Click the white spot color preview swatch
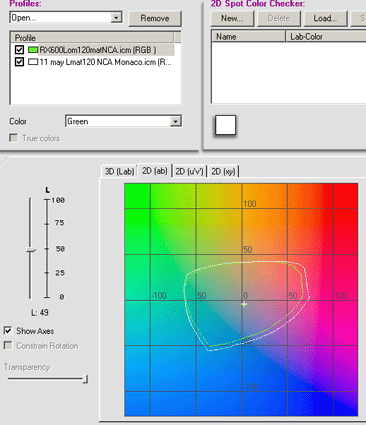Image resolution: width=366 pixels, height=425 pixels. click(x=225, y=125)
